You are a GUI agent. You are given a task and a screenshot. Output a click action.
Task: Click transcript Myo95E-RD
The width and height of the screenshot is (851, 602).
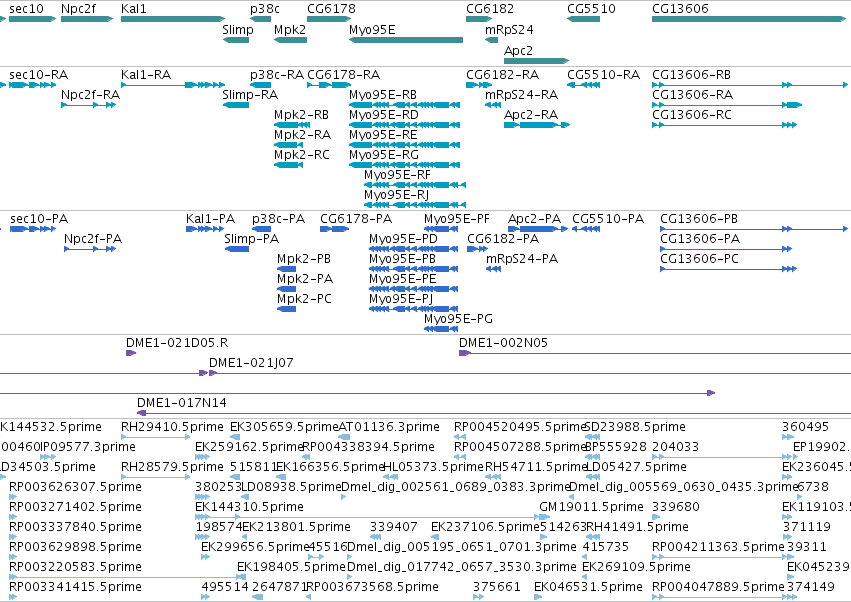click(384, 115)
